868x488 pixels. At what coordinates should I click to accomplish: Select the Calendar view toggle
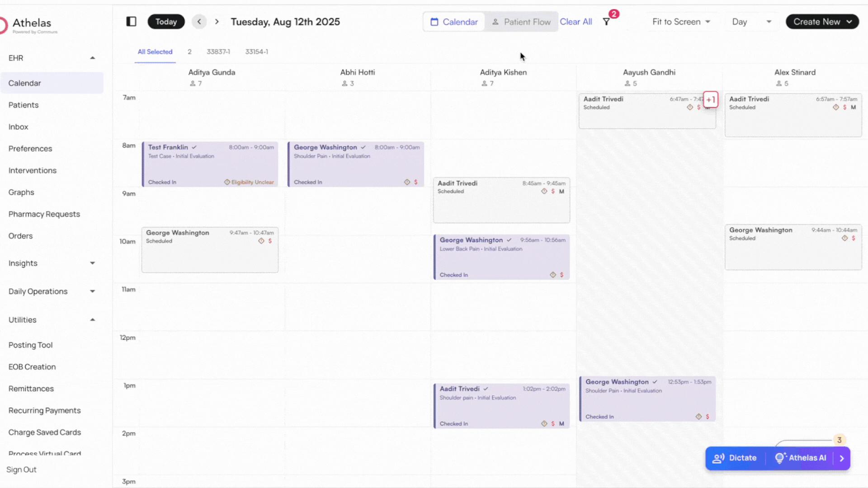click(x=454, y=21)
